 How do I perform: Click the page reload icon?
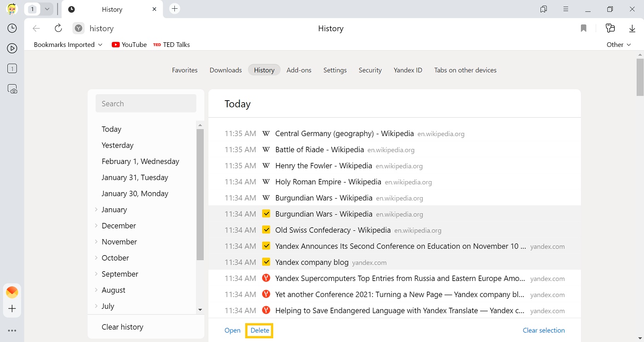tap(58, 28)
